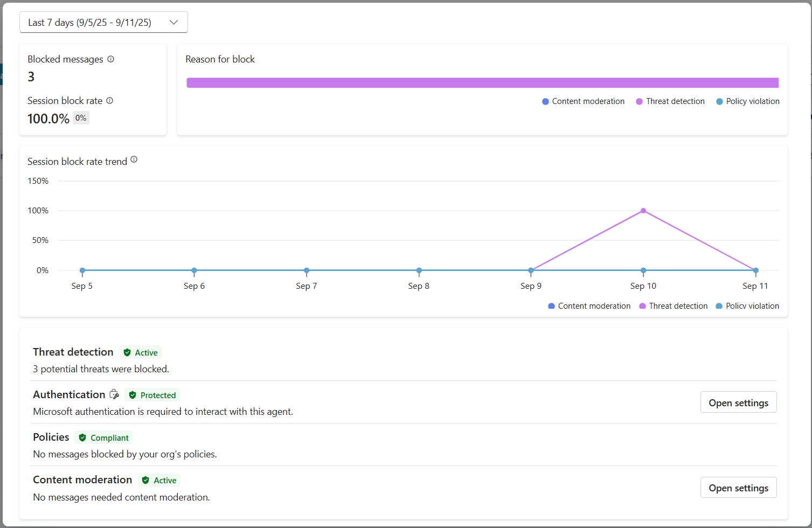The height and width of the screenshot is (528, 812).
Task: Toggle Threat detection in the trend chart legend
Action: tap(673, 306)
